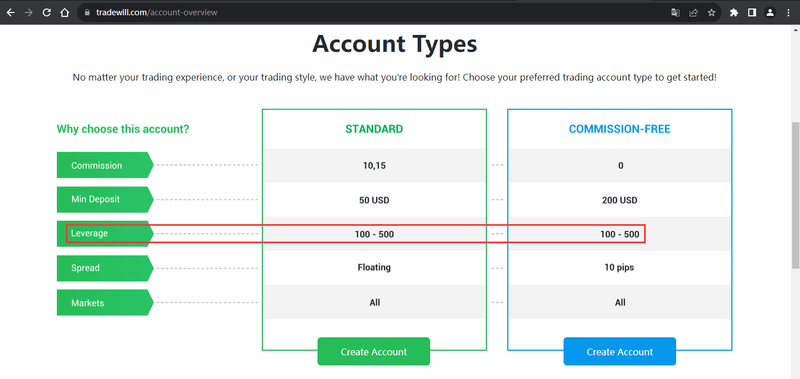This screenshot has width=800, height=379.
Task: Reload the page with refresh icon
Action: (x=46, y=13)
